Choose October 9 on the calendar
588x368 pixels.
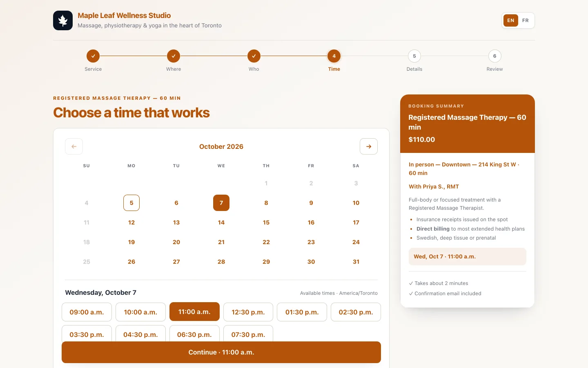(311, 203)
